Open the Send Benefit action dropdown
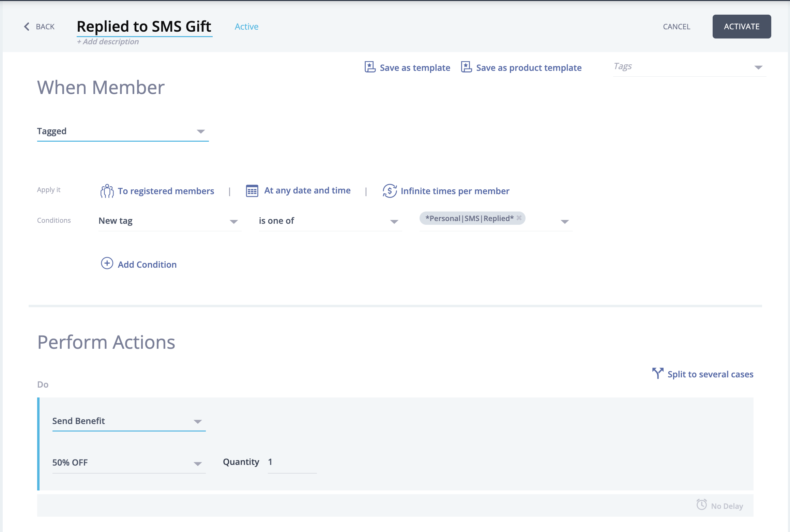The image size is (790, 532). (198, 422)
